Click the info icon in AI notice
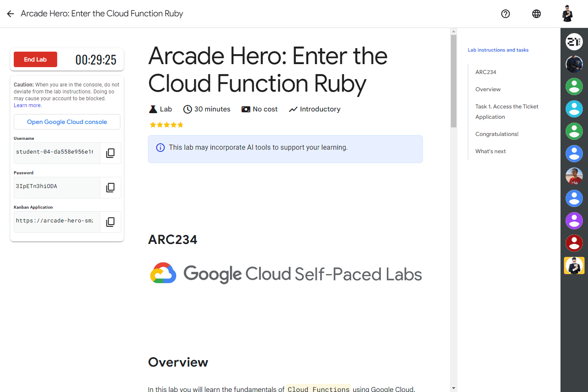 coord(160,148)
